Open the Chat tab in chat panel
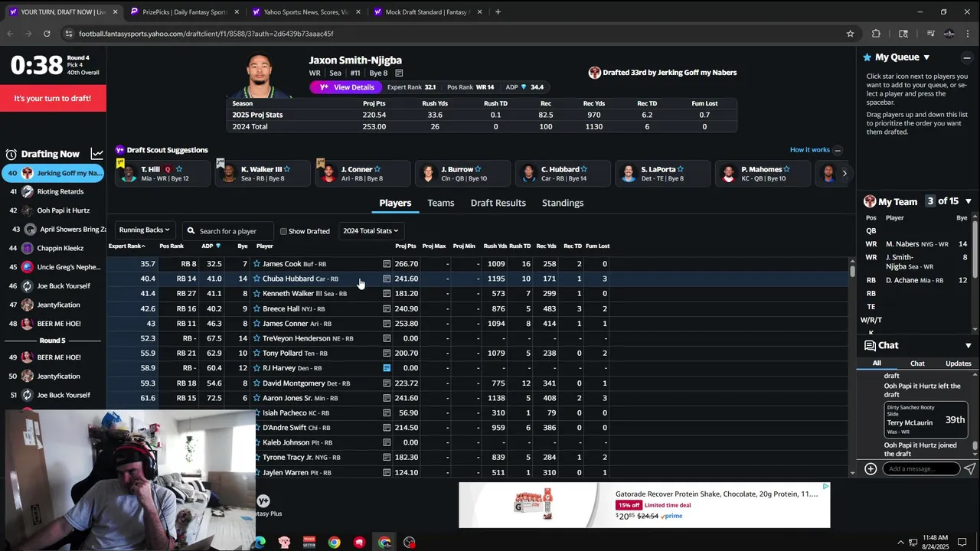This screenshot has height=551, width=980. click(x=917, y=364)
